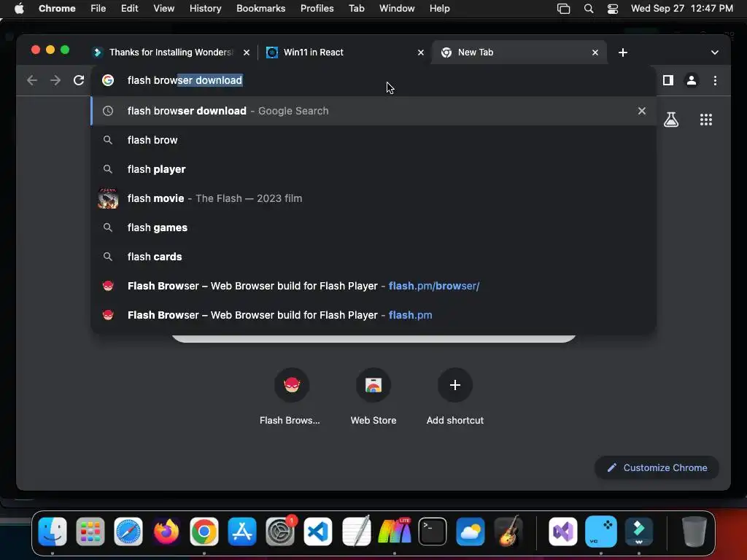The width and height of the screenshot is (747, 560).
Task: Click the Stage Manager menu bar icon
Action: [x=564, y=9]
